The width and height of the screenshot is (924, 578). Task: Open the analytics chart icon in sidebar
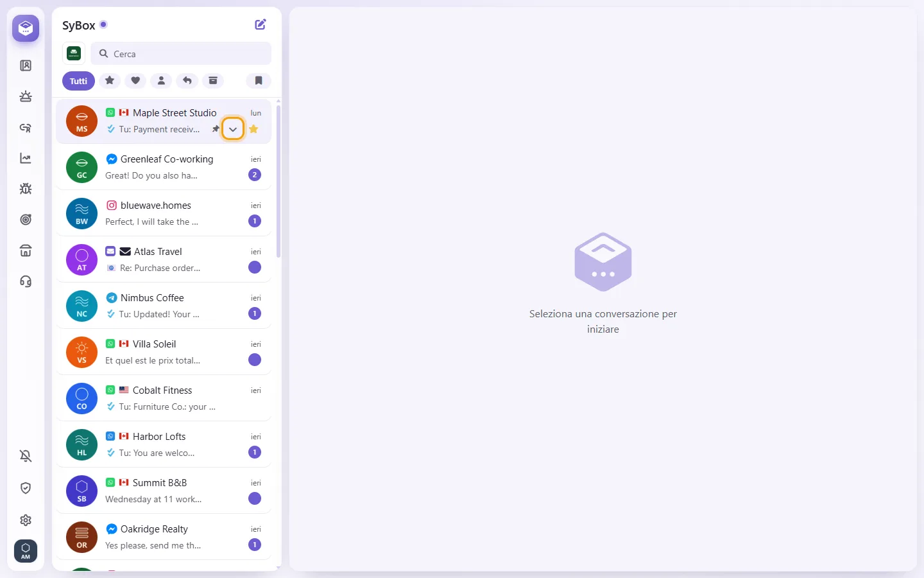[x=26, y=158]
